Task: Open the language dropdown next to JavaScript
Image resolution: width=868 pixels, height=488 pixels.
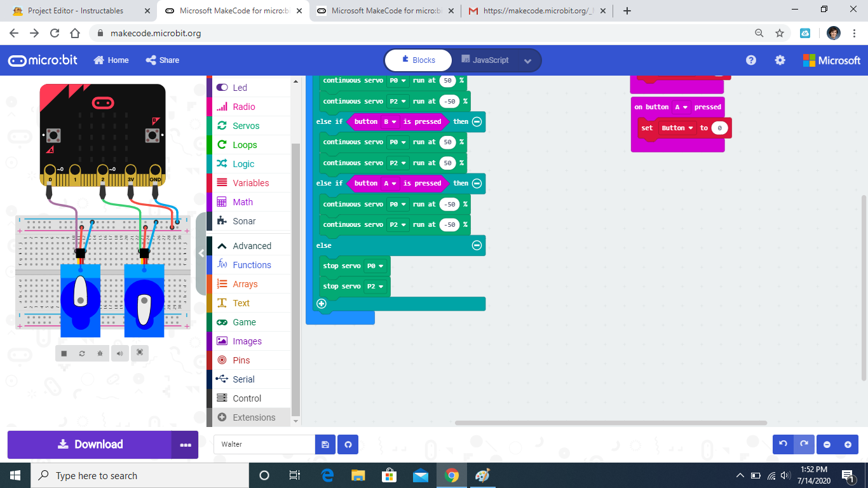Action: [x=527, y=61]
